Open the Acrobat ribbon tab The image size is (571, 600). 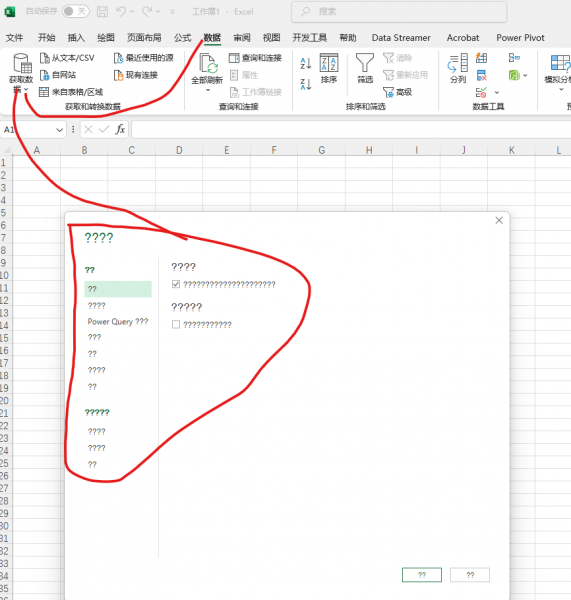click(x=463, y=38)
